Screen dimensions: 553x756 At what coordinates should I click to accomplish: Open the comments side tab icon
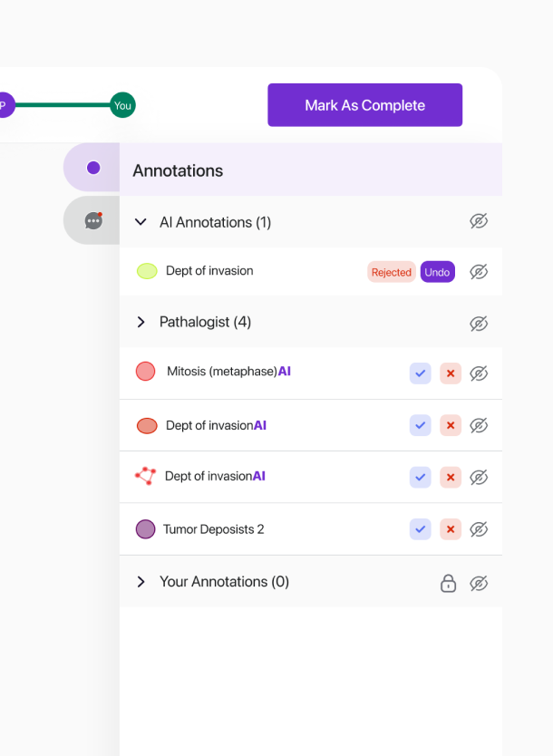tap(93, 221)
